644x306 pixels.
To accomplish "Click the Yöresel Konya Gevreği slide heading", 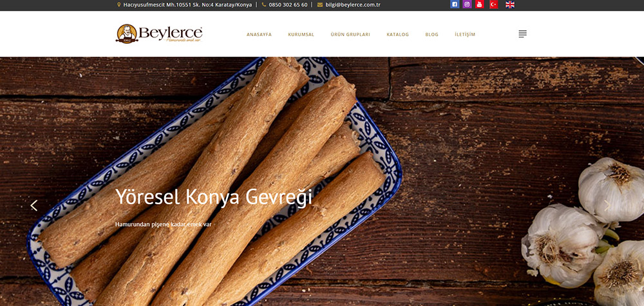I will pos(214,196).
